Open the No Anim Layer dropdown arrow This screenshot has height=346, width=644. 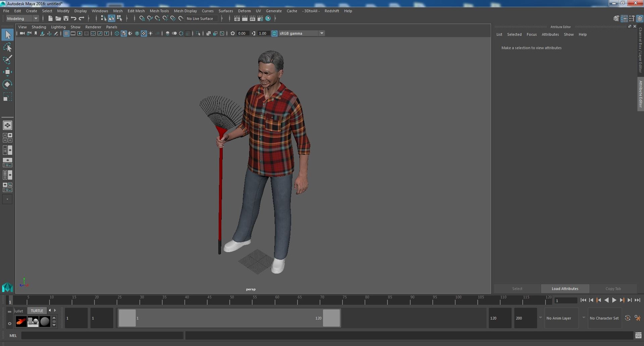click(x=540, y=318)
